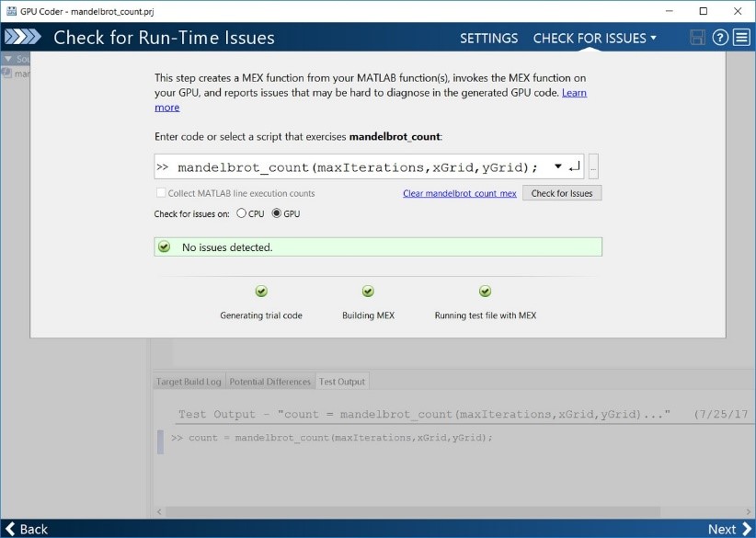
Task: Click the horizontal scrollbar under Test Output
Action: [x=414, y=509]
